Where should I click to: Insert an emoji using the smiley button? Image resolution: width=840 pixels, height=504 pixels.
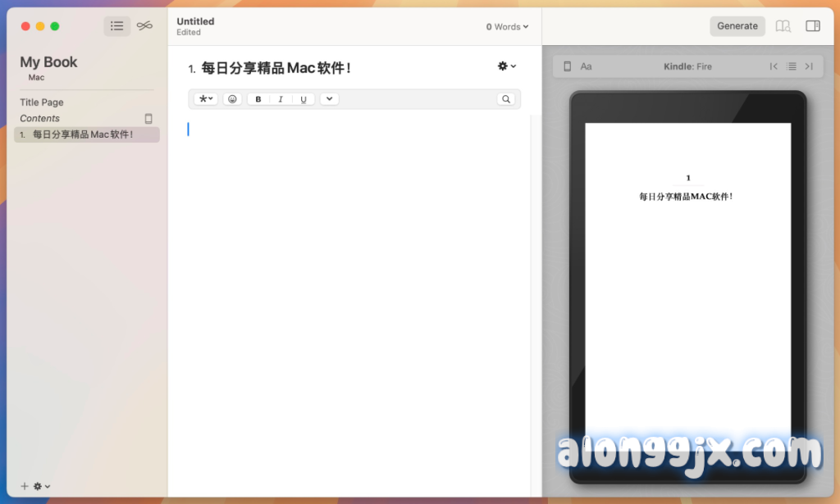point(232,99)
